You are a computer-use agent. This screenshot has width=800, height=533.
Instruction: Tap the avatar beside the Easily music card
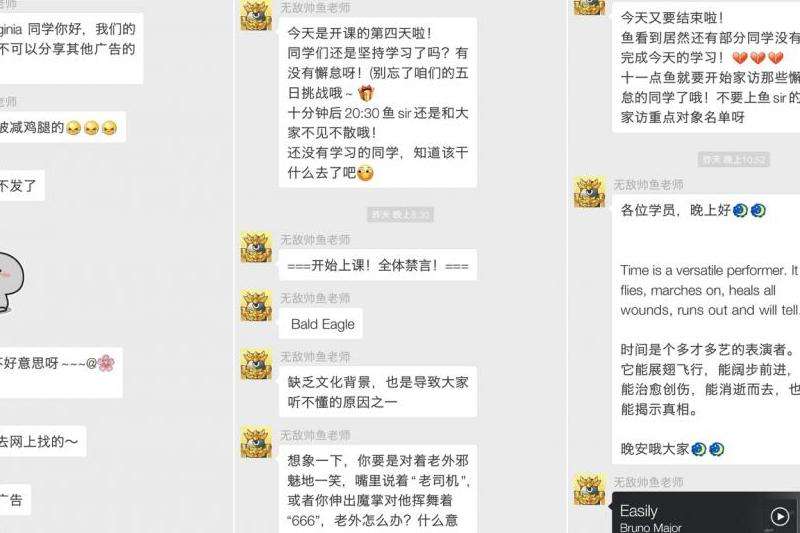(x=589, y=490)
